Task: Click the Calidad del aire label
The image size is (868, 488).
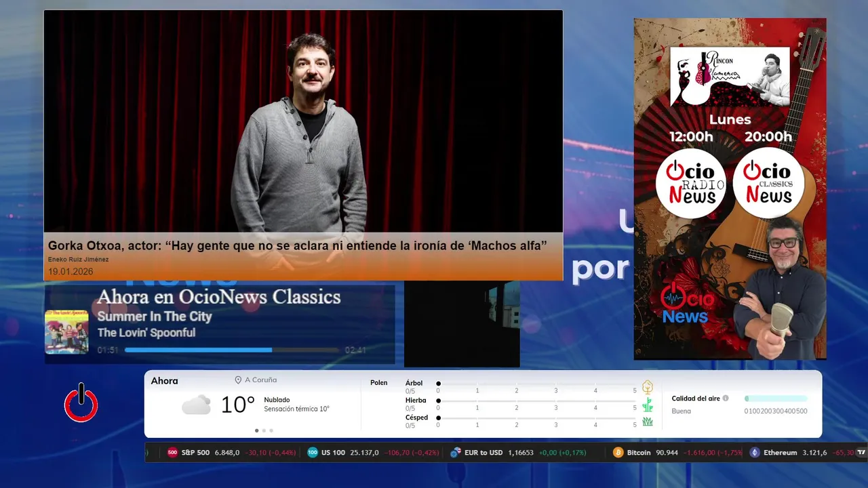Action: point(696,399)
